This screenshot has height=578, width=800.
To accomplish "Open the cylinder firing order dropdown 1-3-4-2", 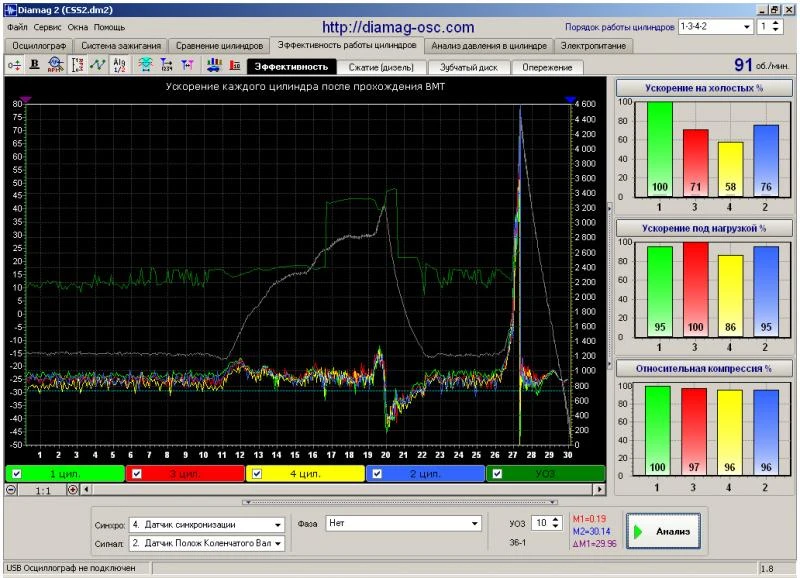I will (746, 27).
